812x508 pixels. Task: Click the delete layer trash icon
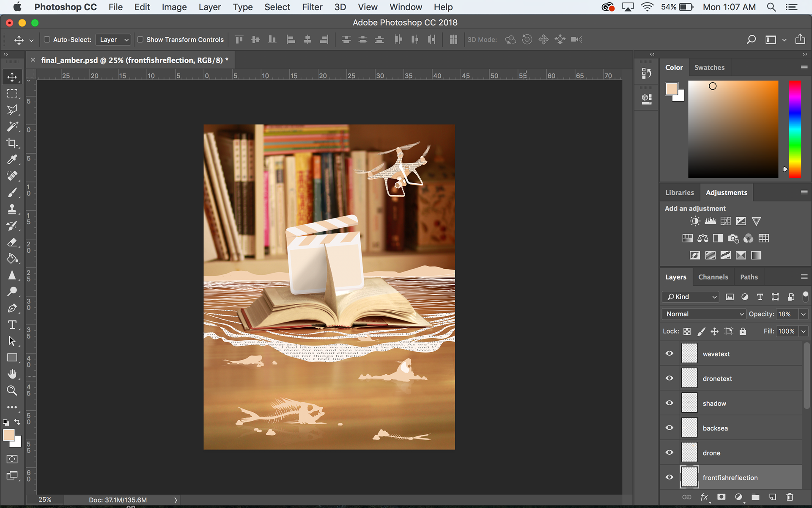[x=789, y=497]
